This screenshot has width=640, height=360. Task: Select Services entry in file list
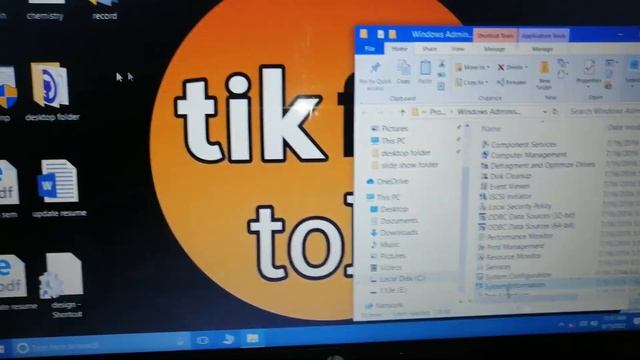494,267
